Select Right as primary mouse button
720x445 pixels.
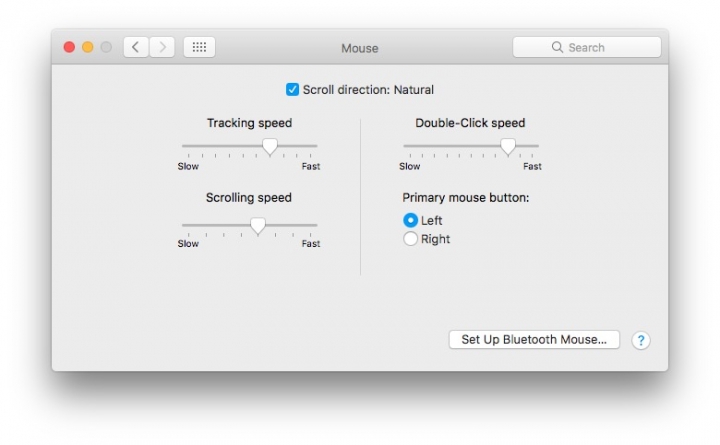coord(410,239)
